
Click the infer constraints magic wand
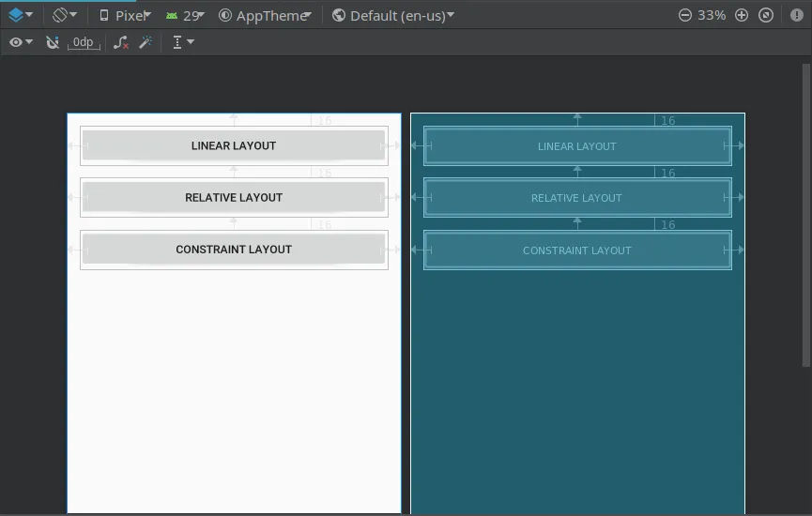(x=146, y=42)
